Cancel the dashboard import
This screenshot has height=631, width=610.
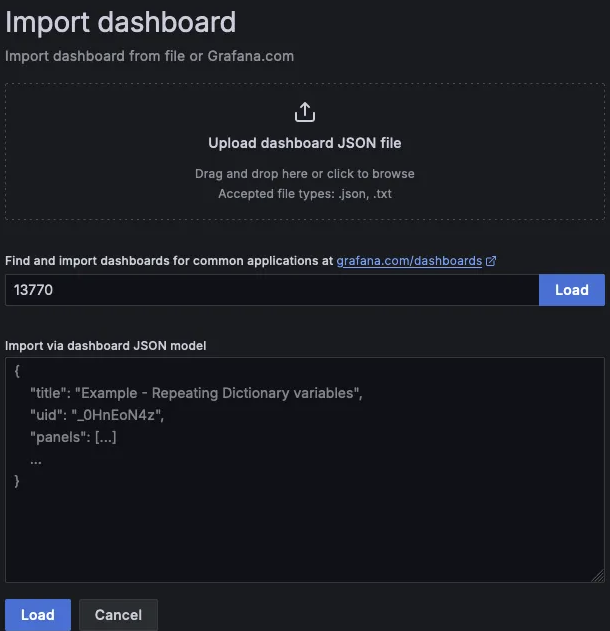click(118, 615)
